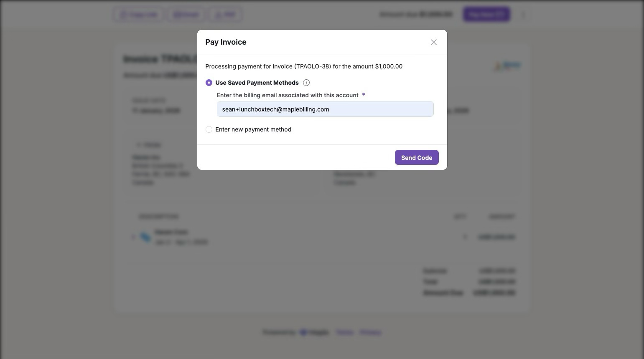Click the company logo on the invoice card
Viewport: 644px width, 359px height.
pyautogui.click(x=507, y=66)
